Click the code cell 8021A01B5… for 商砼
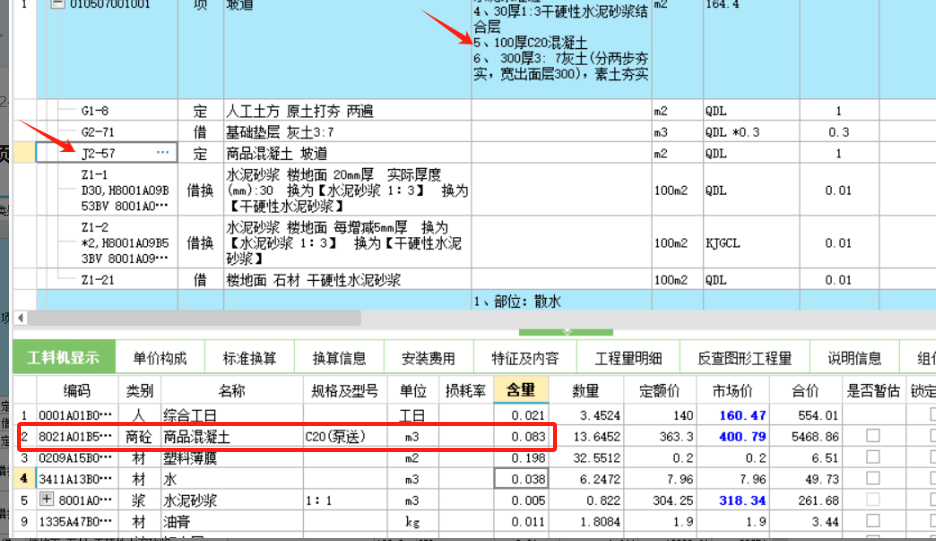Screen dimensions: 936x541 tap(75, 437)
